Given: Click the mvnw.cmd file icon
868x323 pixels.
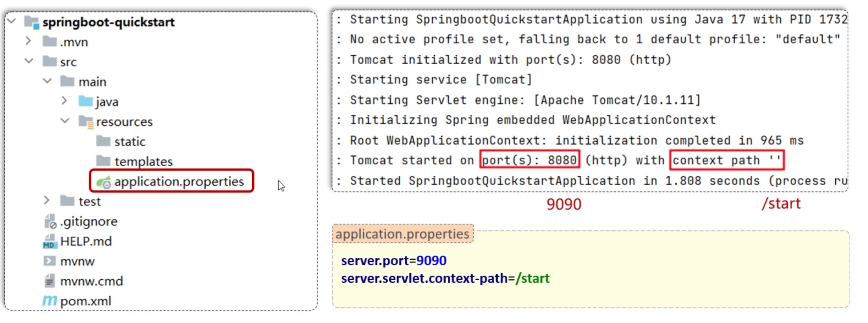Looking at the screenshot, I should [49, 281].
